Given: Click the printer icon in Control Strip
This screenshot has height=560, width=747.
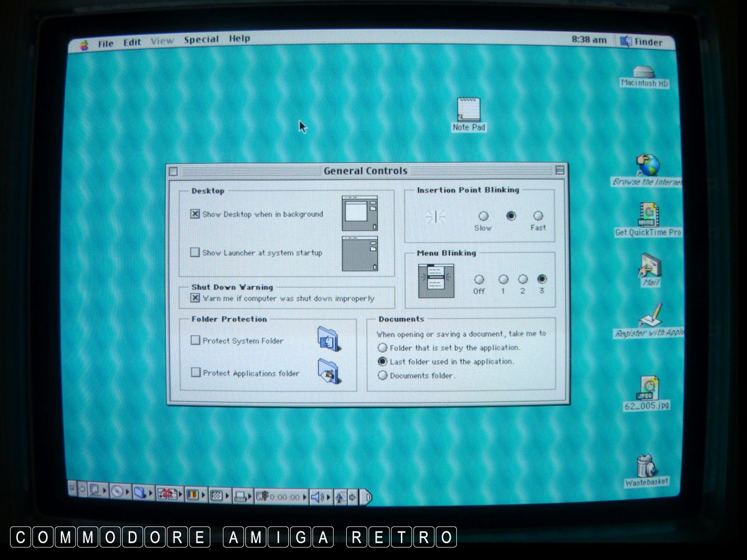Looking at the screenshot, I should 241,496.
